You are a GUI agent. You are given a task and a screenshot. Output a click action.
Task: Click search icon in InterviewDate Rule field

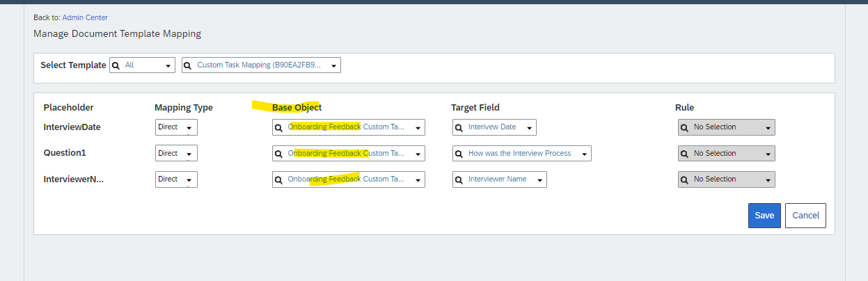[x=684, y=128]
